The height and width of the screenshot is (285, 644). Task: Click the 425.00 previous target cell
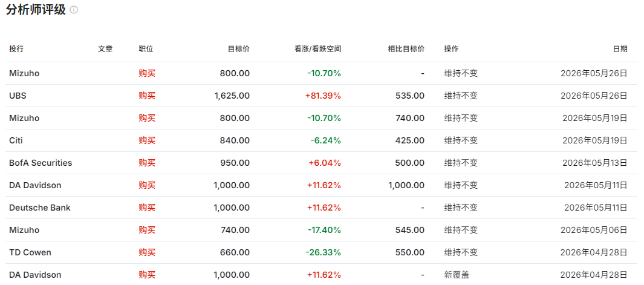pyautogui.click(x=411, y=140)
